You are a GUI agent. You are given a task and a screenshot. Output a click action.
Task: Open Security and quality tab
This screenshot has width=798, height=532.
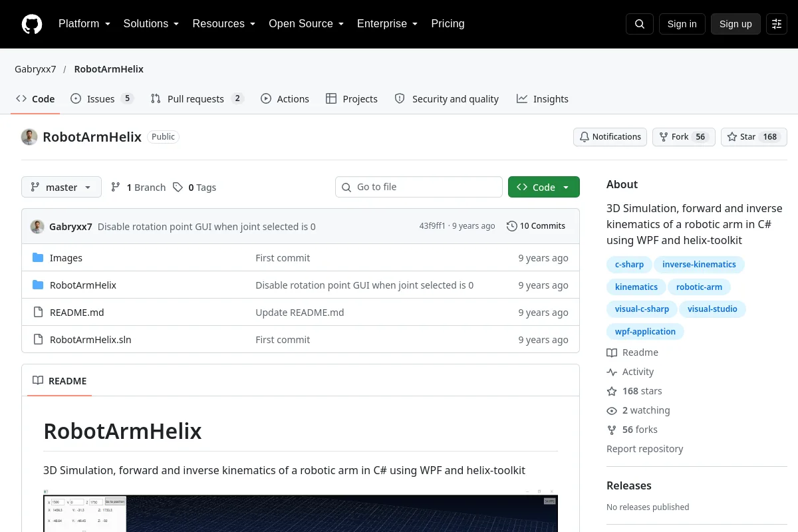pyautogui.click(x=446, y=99)
